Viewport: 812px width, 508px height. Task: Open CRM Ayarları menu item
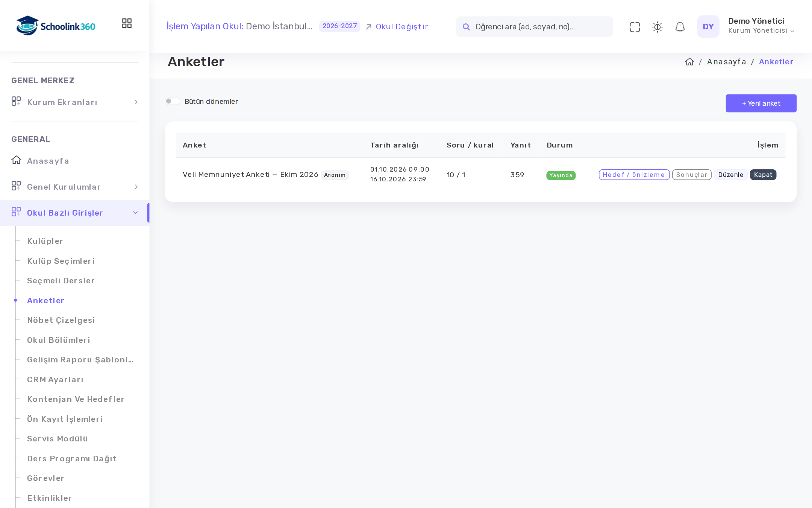pyautogui.click(x=55, y=380)
